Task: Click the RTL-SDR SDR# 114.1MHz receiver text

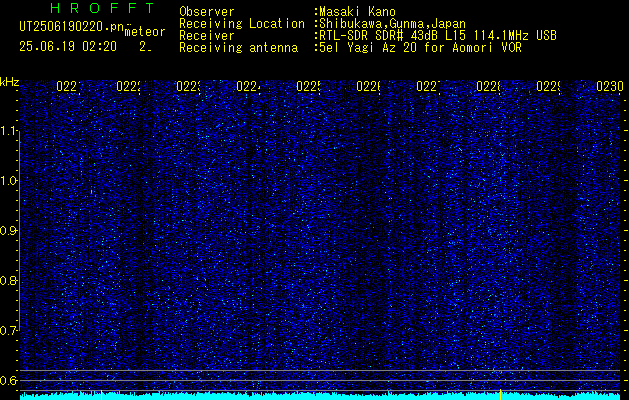Action: (x=436, y=36)
